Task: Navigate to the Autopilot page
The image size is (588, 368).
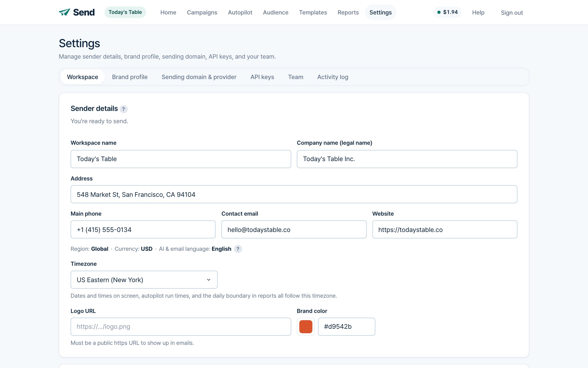Action: (x=240, y=12)
